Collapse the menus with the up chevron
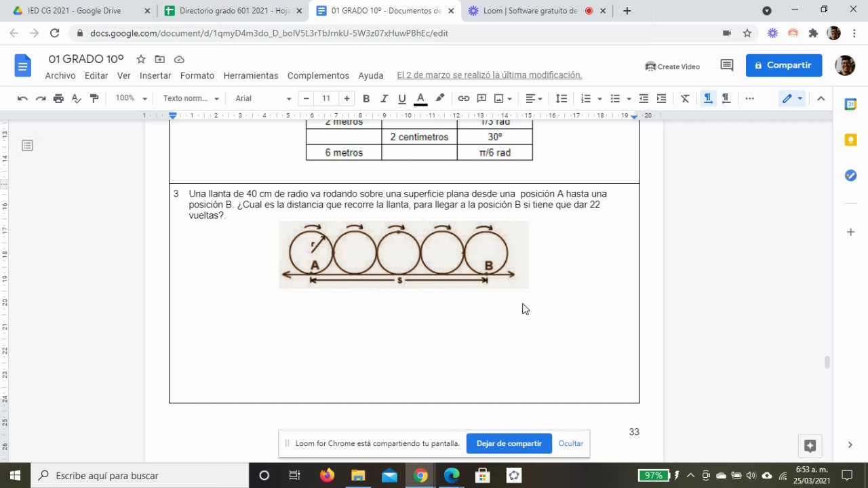Image resolution: width=868 pixels, height=488 pixels. (821, 98)
